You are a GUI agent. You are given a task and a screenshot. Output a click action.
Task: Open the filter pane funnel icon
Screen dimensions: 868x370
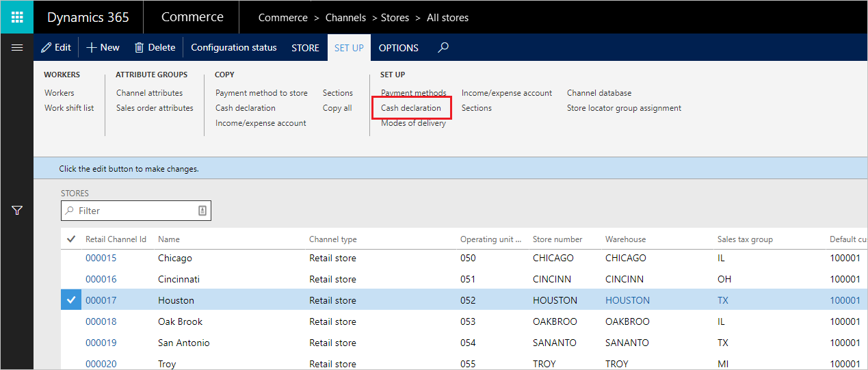coord(17,211)
